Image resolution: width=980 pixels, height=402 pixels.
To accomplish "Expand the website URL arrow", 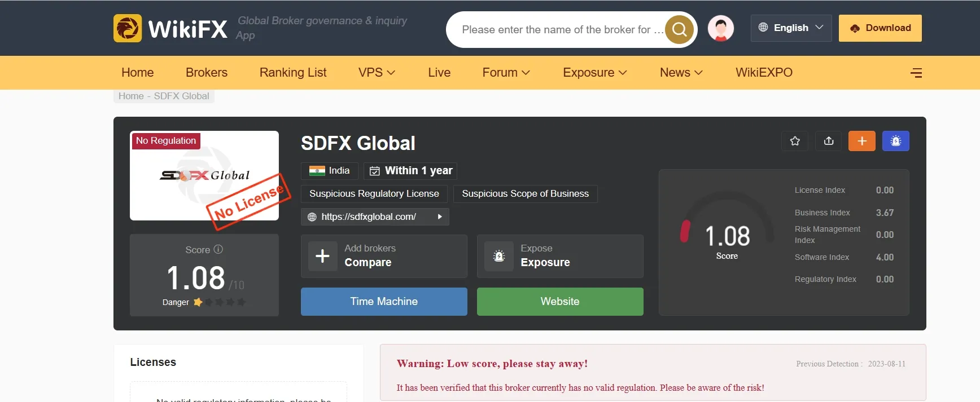I will click(x=440, y=217).
